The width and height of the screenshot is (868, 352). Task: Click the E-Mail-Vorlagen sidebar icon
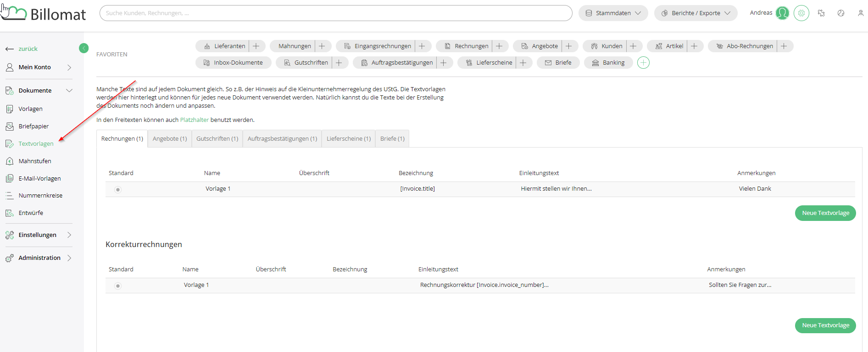point(10,179)
